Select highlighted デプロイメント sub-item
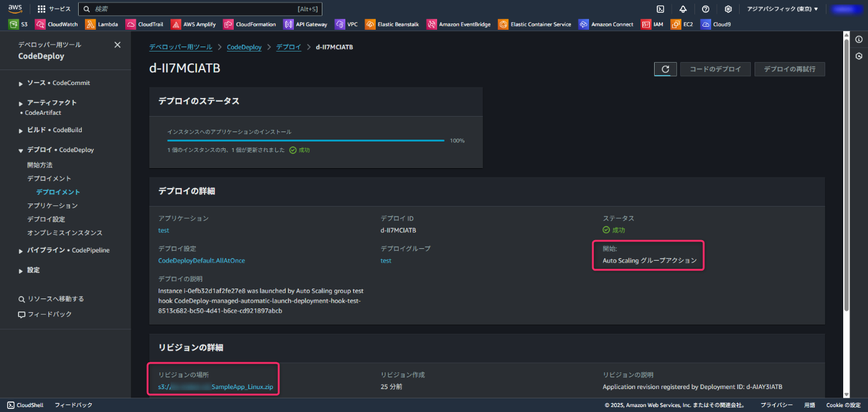Viewport: 868px width, 412px height. [x=58, y=192]
